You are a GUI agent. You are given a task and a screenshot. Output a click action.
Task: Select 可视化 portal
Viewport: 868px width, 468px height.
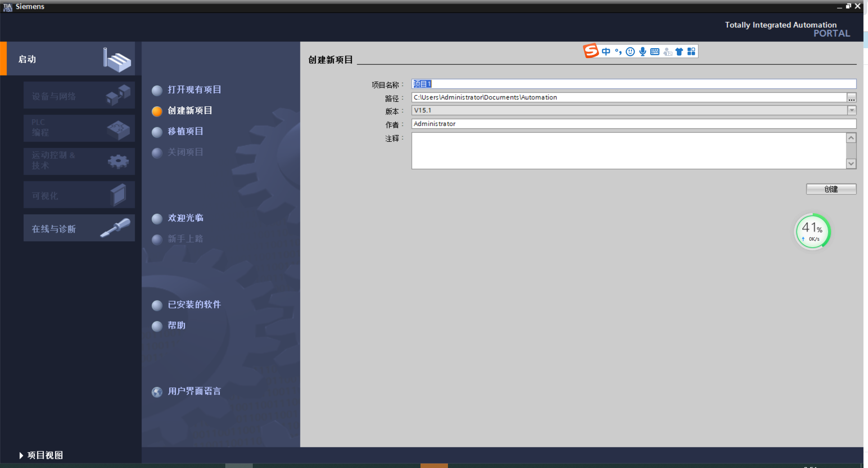(79, 194)
